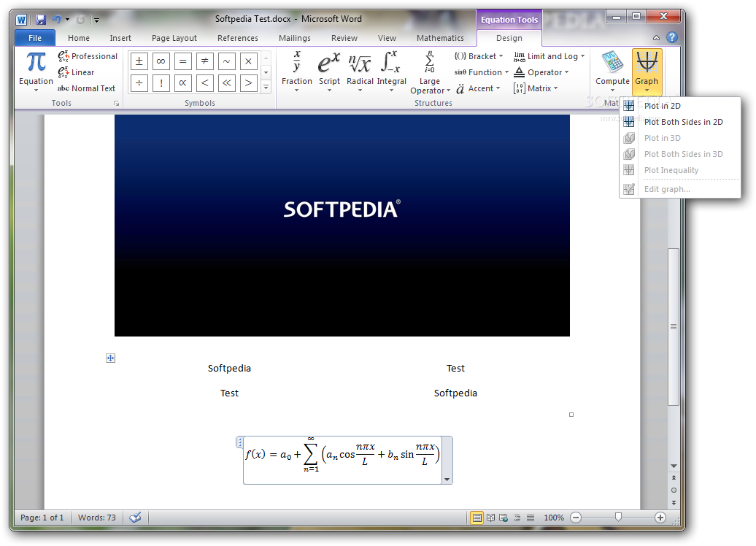Click the 100% zoom level button
The image size is (756, 546).
tap(553, 518)
